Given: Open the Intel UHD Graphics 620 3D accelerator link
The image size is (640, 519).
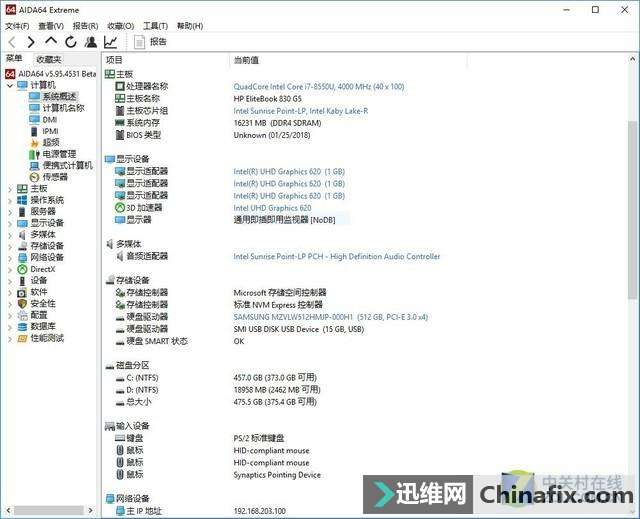Looking at the screenshot, I should [272, 208].
